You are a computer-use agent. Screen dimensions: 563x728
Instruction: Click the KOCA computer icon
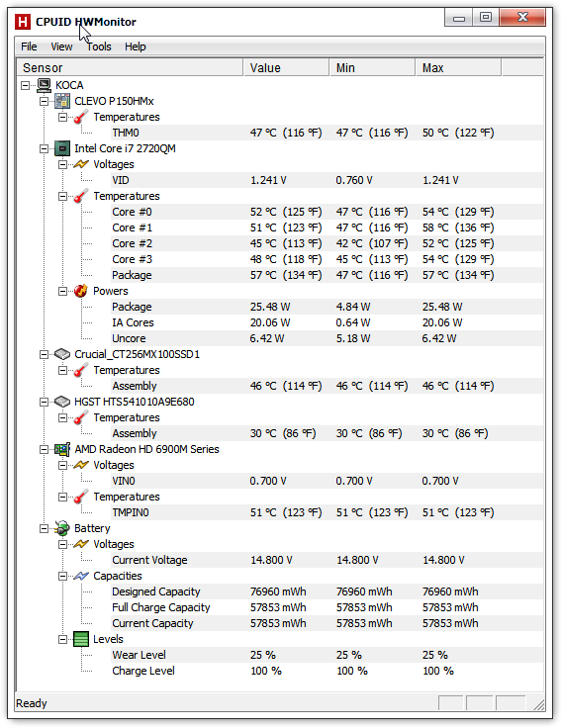pos(45,85)
